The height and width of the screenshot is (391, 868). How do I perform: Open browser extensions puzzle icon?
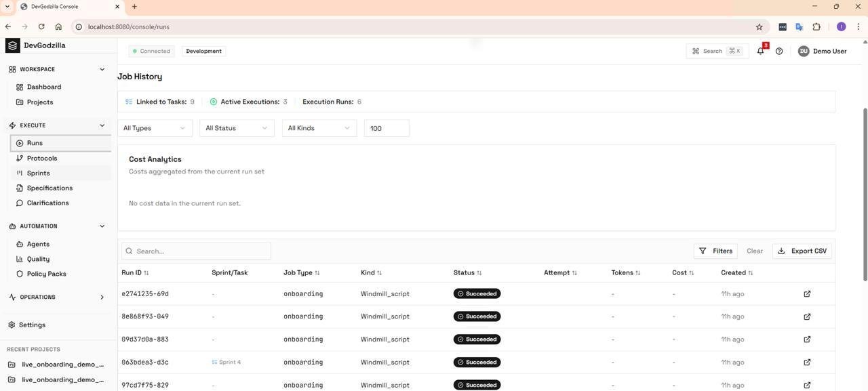click(816, 27)
